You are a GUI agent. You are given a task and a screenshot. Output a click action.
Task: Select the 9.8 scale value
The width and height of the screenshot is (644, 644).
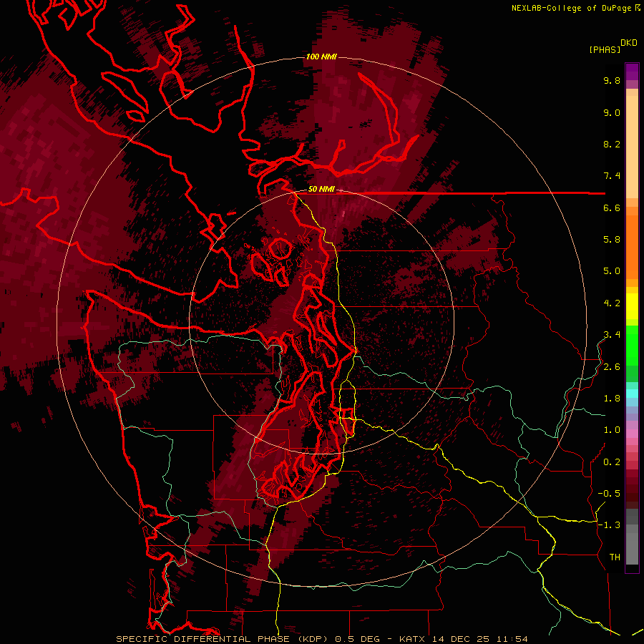pos(612,80)
